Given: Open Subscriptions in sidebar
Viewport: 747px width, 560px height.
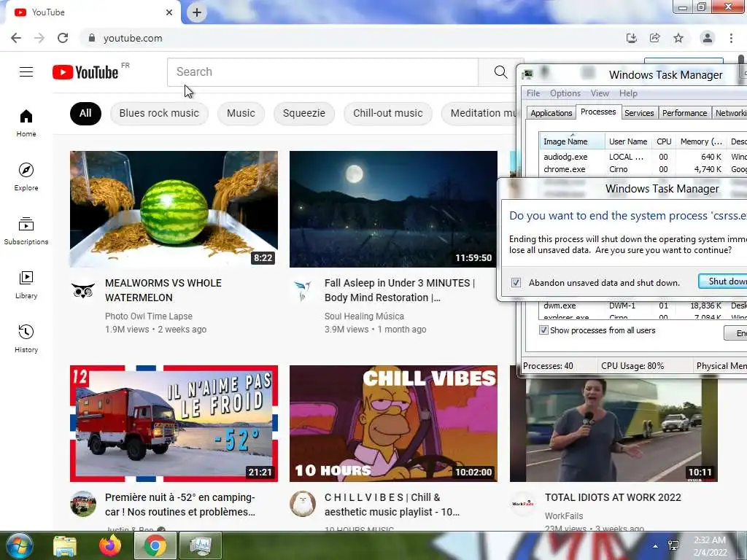Looking at the screenshot, I should [26, 231].
